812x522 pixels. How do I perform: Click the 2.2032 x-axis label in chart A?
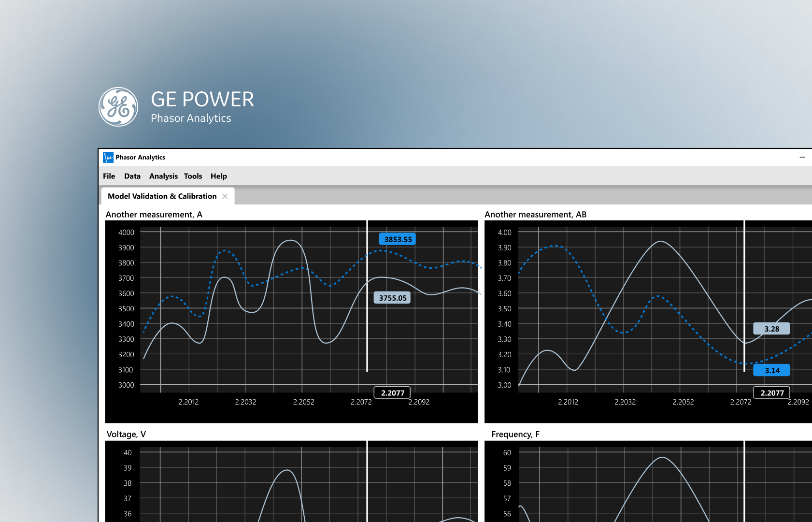(245, 402)
